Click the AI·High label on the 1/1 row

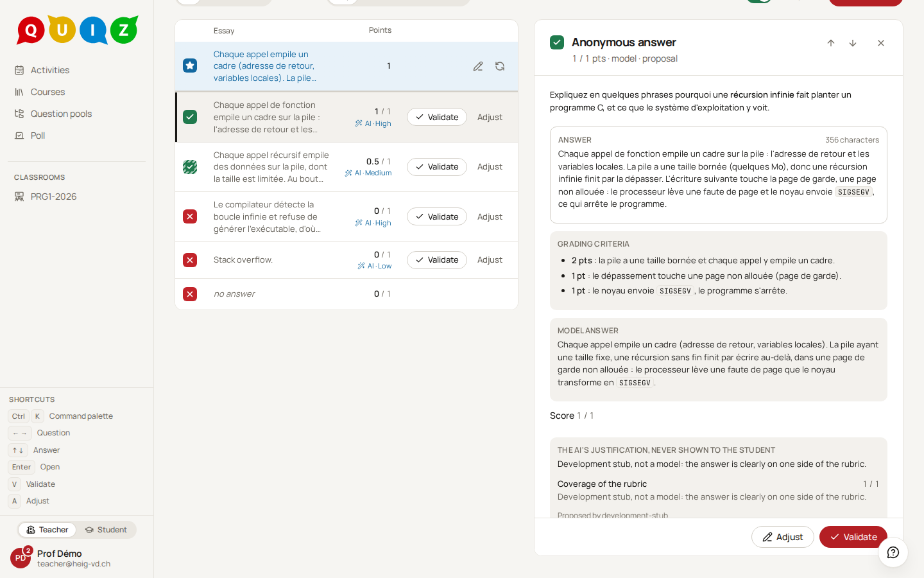[373, 124]
